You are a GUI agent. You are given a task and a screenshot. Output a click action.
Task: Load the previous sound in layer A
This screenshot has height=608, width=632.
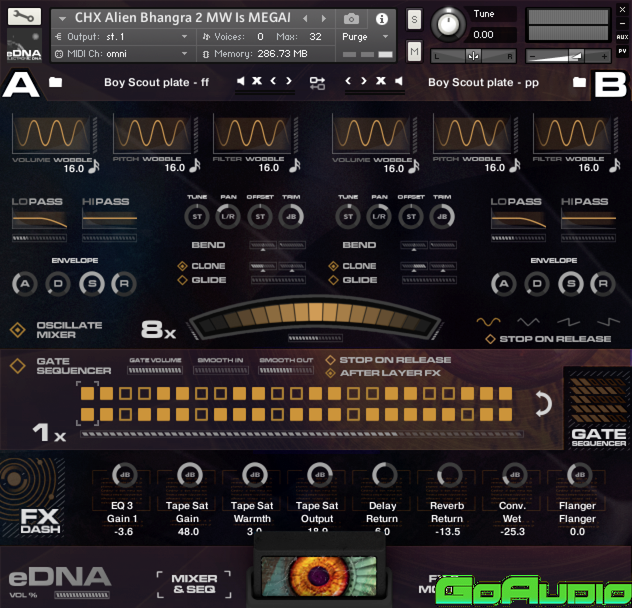(273, 81)
